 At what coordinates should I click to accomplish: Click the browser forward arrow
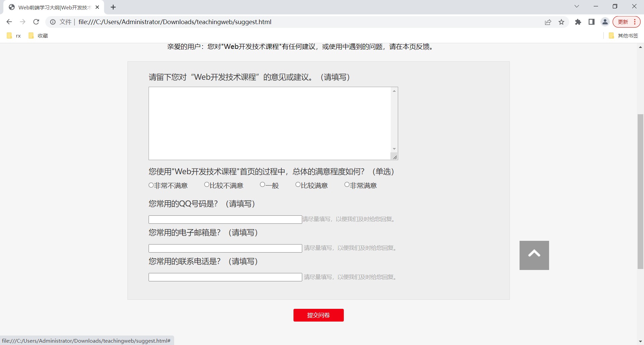[x=22, y=22]
